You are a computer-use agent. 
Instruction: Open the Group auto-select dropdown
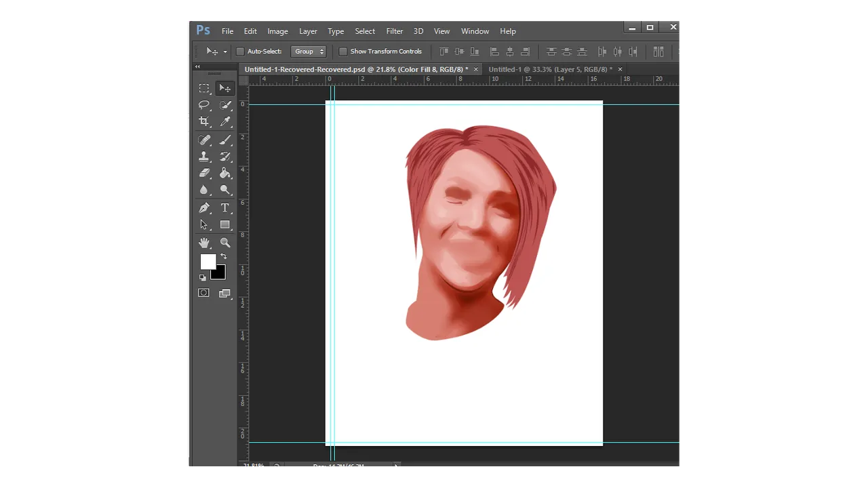point(309,52)
